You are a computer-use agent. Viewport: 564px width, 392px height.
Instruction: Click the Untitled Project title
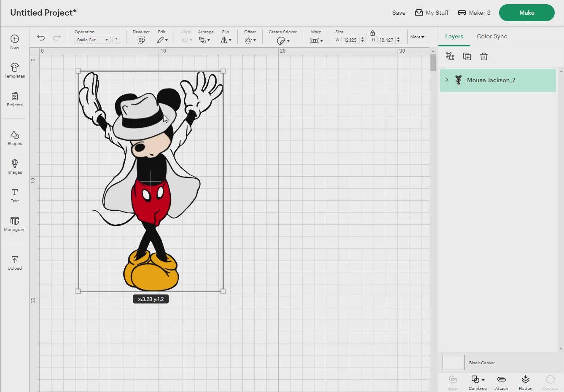[x=43, y=13]
